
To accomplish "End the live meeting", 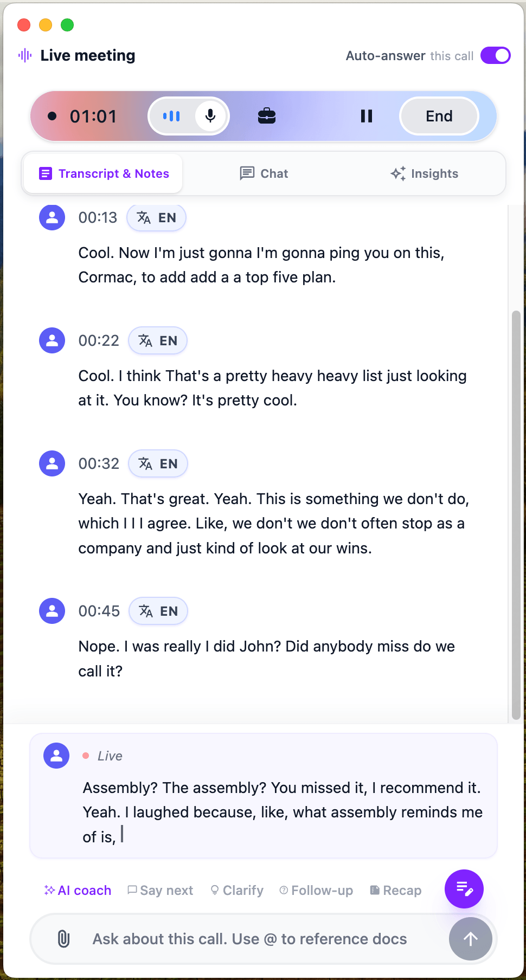I will (x=439, y=116).
